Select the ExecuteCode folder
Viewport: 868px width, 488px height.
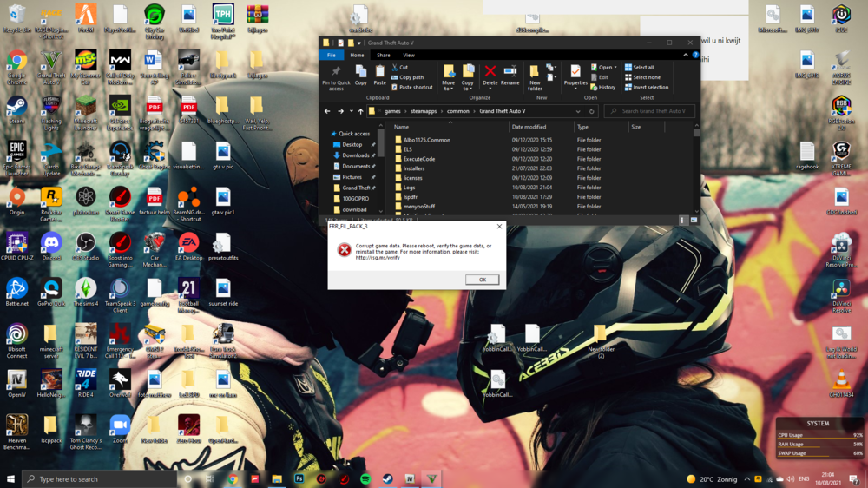[419, 159]
